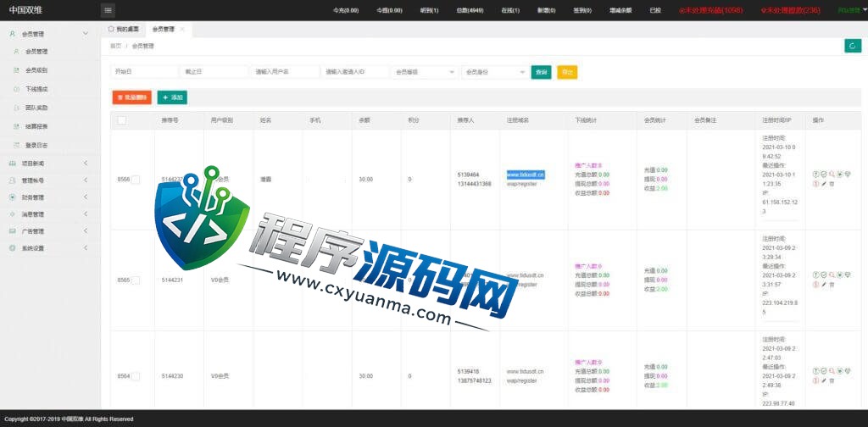868x427 pixels.
Task: Open the red 未处理充值(1098) link
Action: (x=710, y=10)
